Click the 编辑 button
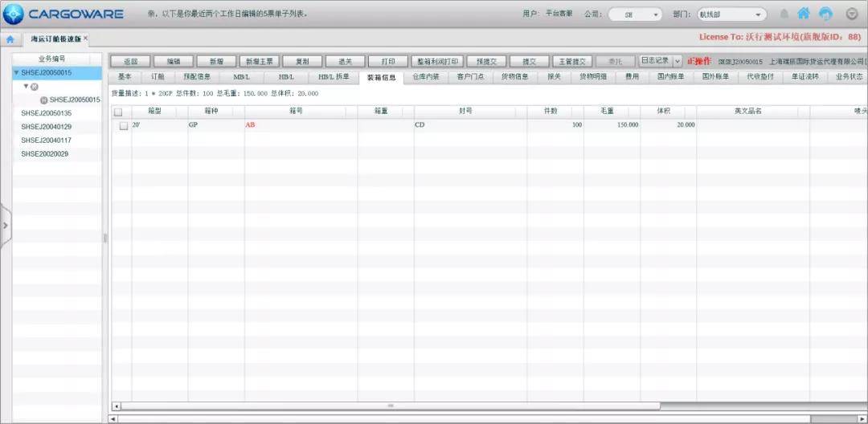The height and width of the screenshot is (424, 868). click(174, 61)
